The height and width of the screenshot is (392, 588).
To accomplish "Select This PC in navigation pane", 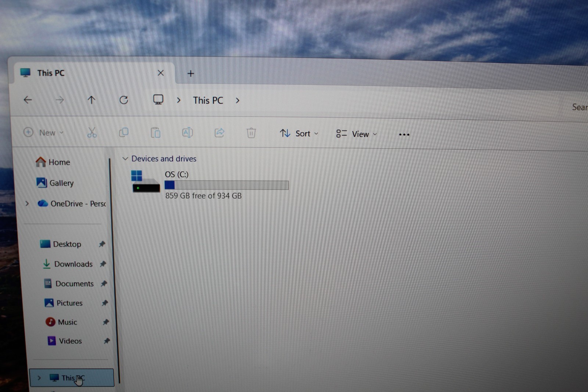I will coord(72,378).
